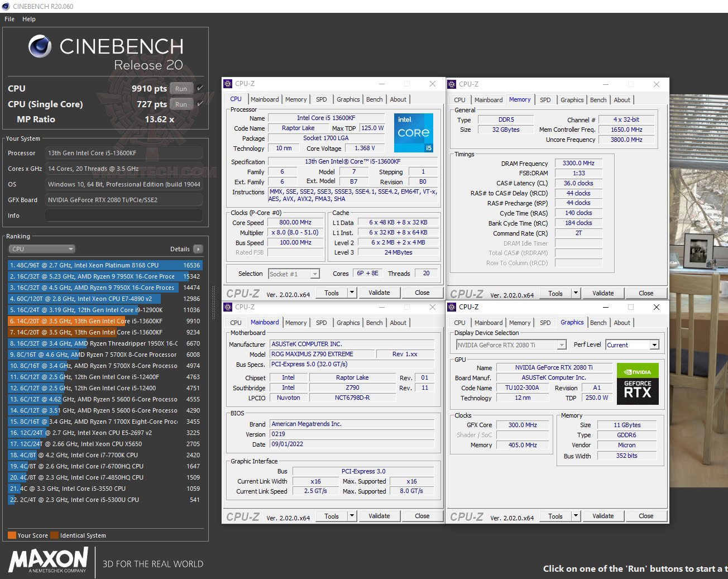728x579 pixels.
Task: Toggle the CPU test checkbox
Action: [200, 88]
